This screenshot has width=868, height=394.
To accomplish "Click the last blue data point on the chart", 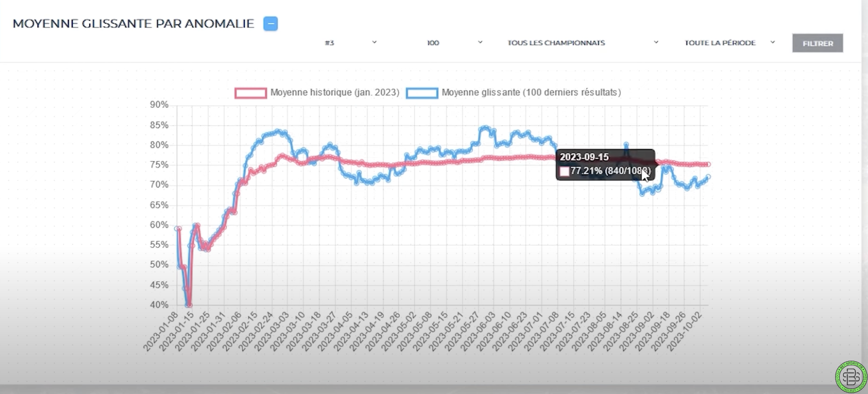I will click(x=708, y=177).
